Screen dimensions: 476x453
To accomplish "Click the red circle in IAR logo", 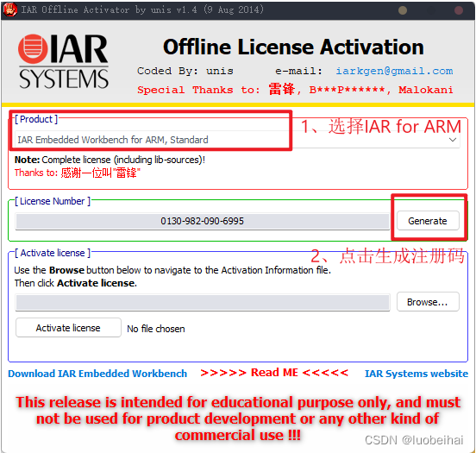I will [33, 48].
